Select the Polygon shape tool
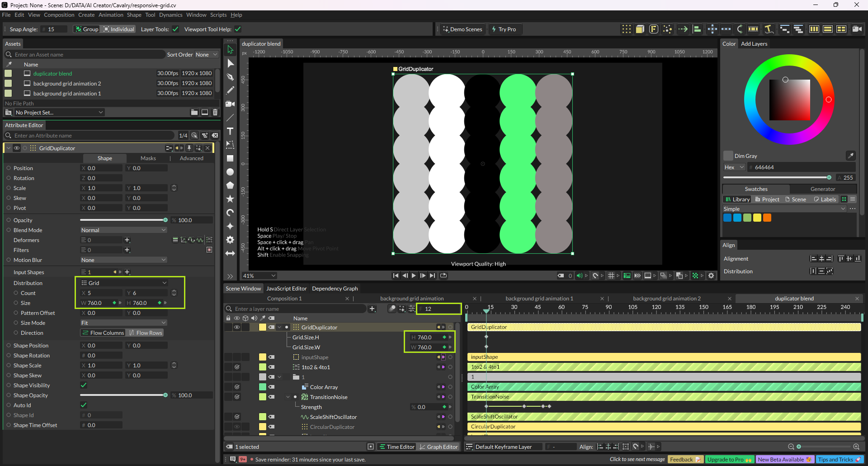 pyautogui.click(x=230, y=185)
